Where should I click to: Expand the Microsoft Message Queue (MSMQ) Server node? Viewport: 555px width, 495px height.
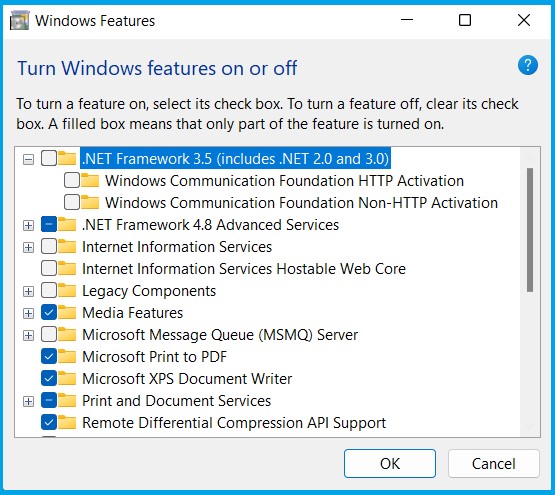(28, 335)
